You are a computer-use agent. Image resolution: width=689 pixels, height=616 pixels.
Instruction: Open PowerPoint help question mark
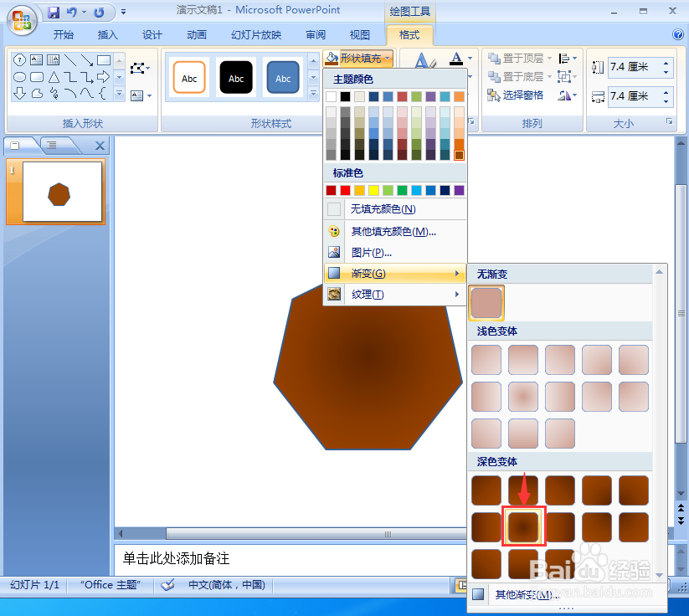[677, 34]
